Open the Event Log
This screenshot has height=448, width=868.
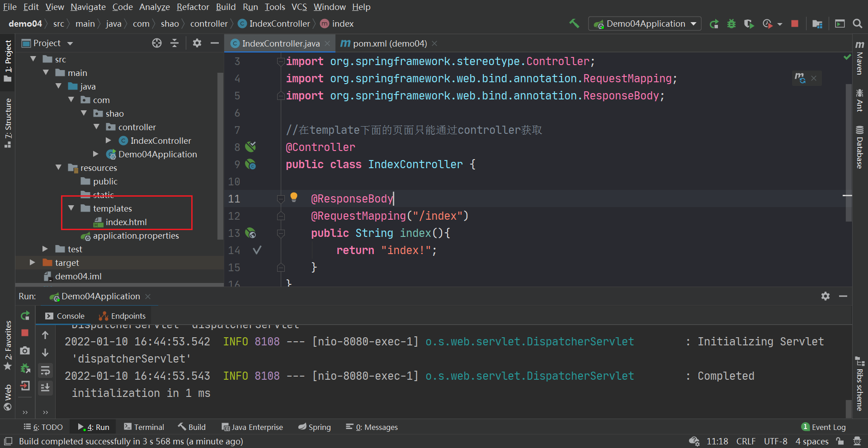[823, 427]
